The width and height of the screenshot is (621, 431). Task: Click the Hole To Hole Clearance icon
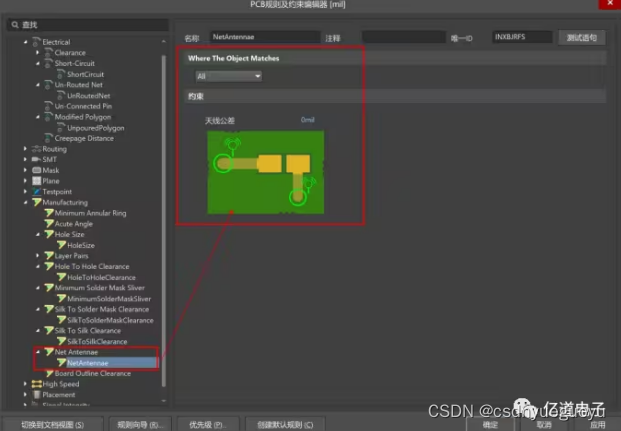click(x=49, y=266)
